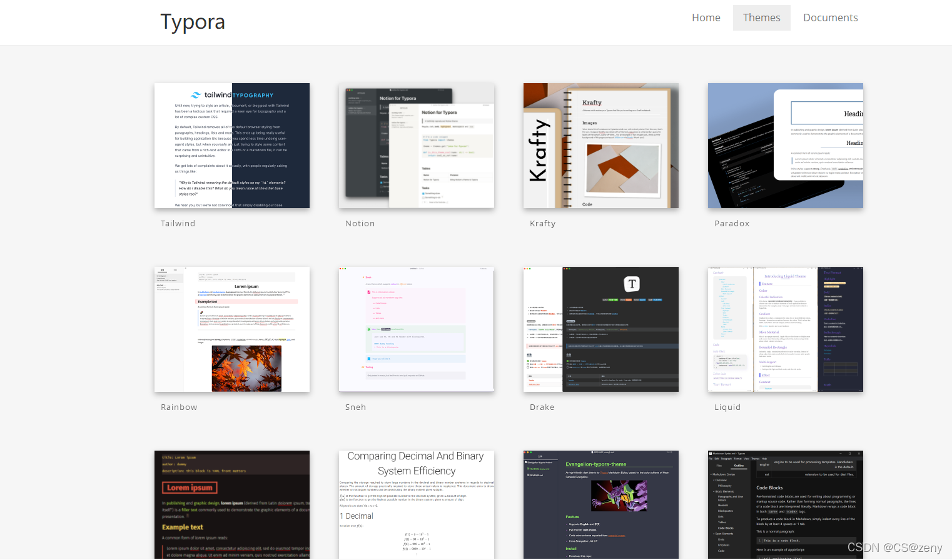Screen dimensions: 952x560
Task: Open the Paradox theme thumbnail
Action: point(786,146)
